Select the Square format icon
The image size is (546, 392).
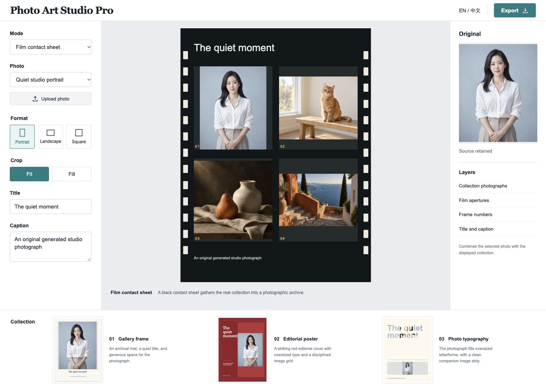[79, 133]
